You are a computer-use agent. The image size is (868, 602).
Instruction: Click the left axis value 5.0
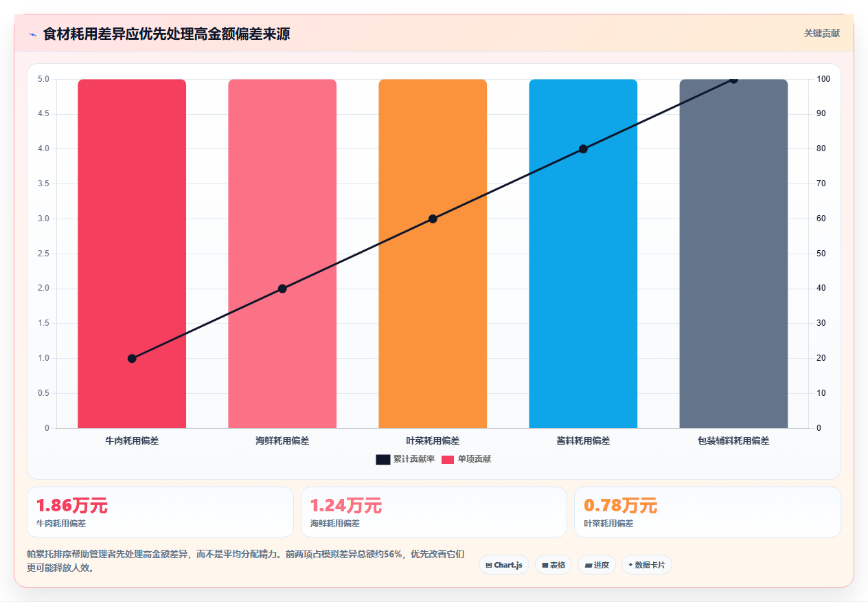[x=43, y=79]
